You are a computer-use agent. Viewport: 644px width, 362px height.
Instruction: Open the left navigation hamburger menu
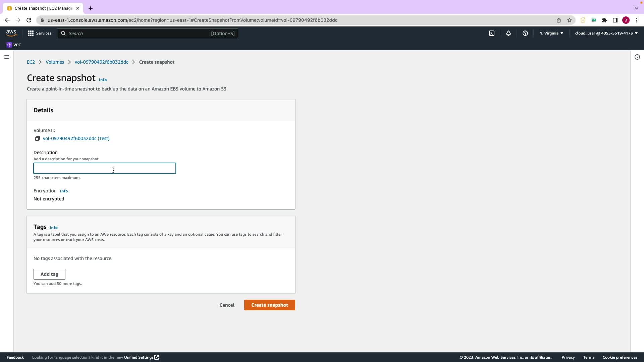coord(7,57)
